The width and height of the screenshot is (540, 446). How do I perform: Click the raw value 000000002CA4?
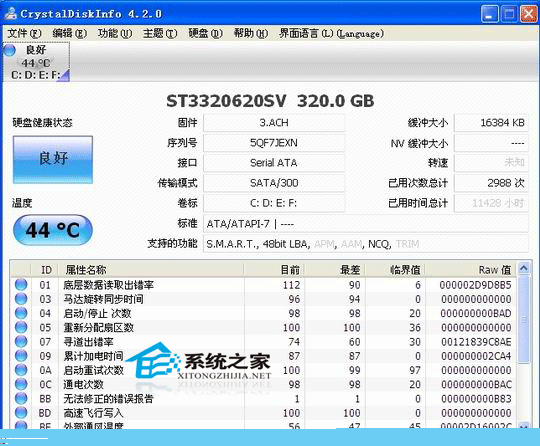(x=476, y=356)
